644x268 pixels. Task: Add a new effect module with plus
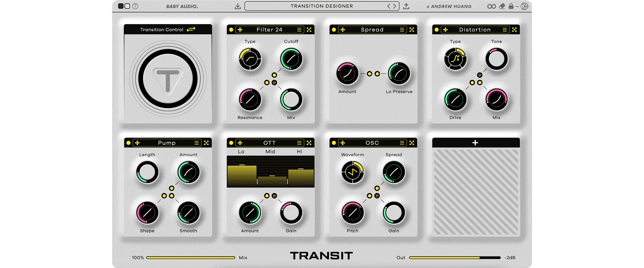coord(475,143)
